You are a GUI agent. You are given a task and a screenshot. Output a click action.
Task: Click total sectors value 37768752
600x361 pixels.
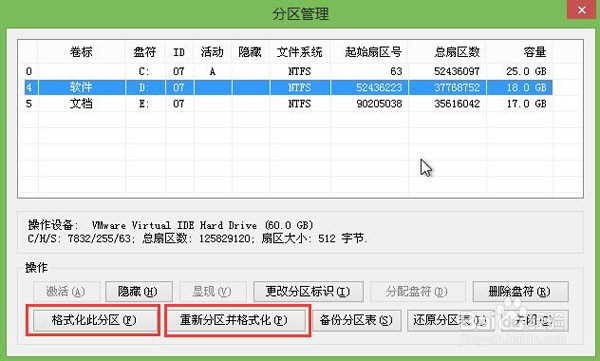pyautogui.click(x=457, y=88)
